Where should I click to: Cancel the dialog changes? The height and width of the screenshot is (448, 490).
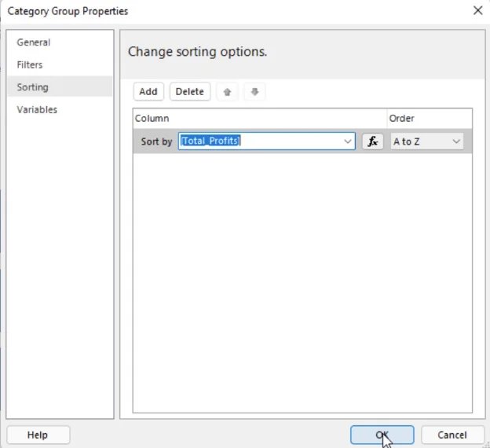(x=452, y=435)
